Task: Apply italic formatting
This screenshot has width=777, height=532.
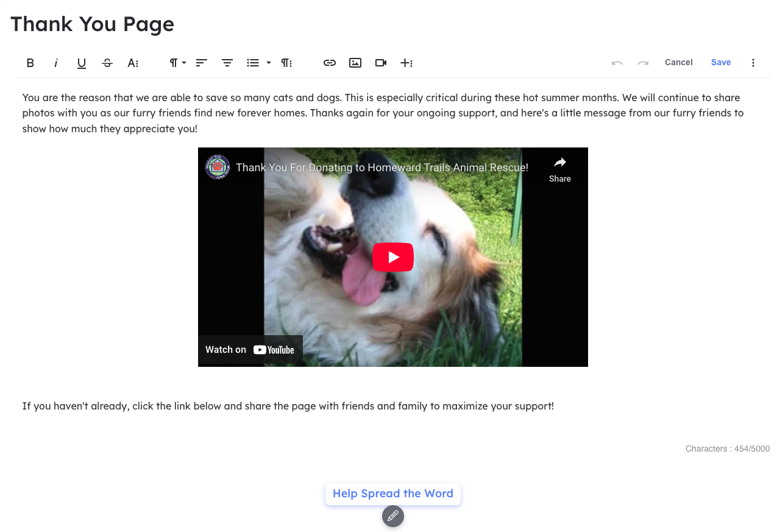Action: (55, 63)
